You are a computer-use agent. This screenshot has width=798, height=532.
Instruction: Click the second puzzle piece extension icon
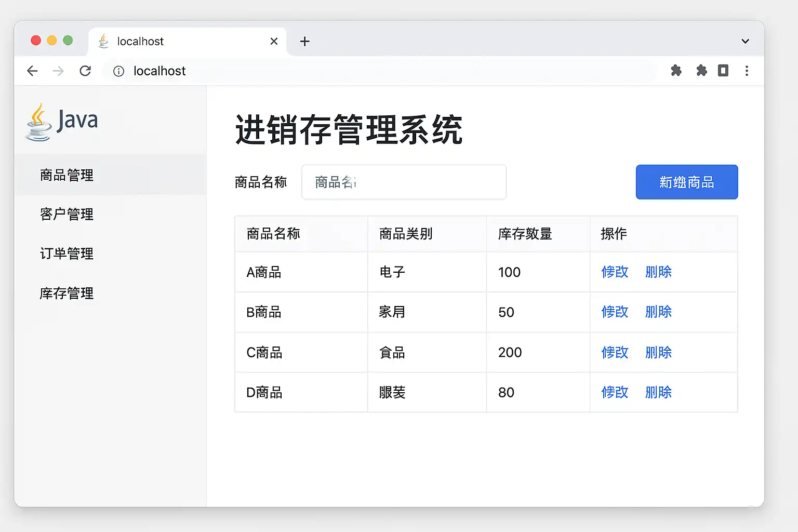pos(701,71)
